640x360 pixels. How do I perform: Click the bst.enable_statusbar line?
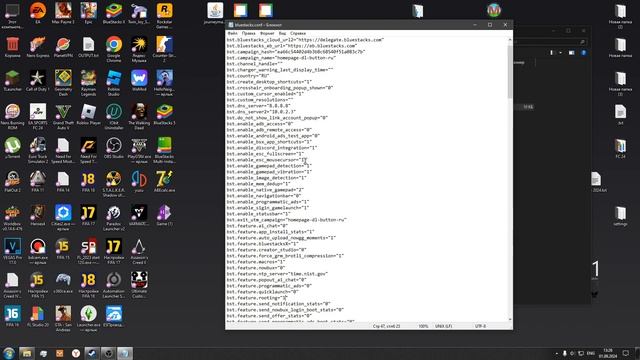tap(259, 214)
